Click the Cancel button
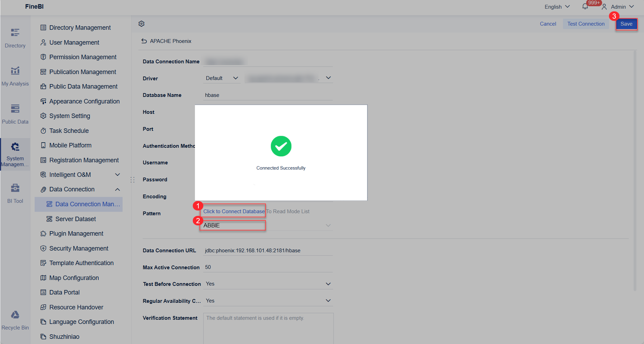The image size is (644, 344). [x=548, y=24]
